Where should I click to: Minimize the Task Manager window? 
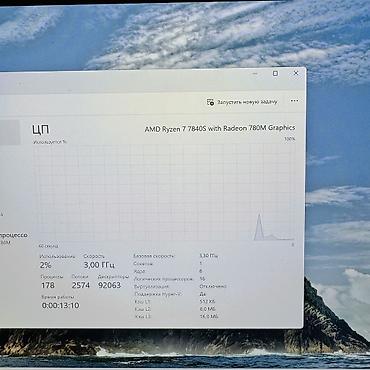(255, 74)
